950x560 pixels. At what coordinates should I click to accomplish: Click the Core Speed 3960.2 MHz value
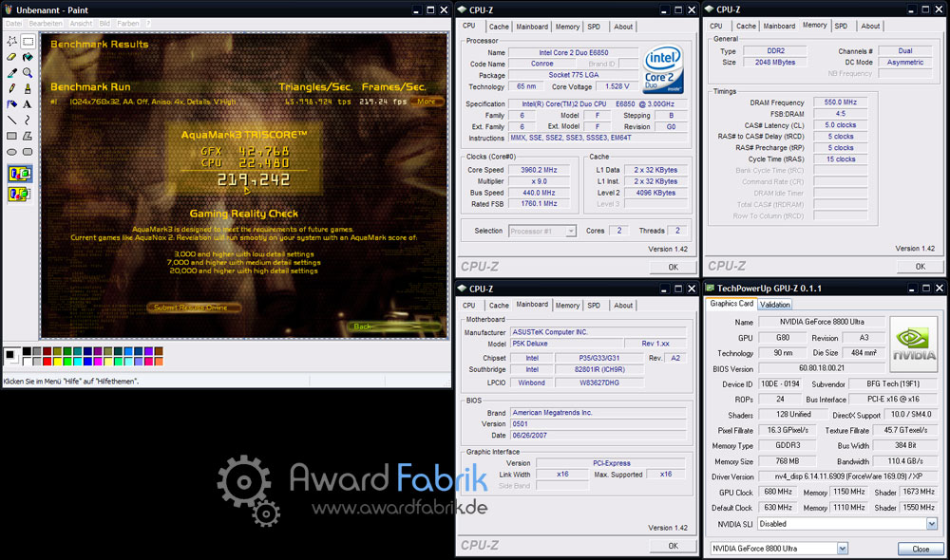[540, 170]
